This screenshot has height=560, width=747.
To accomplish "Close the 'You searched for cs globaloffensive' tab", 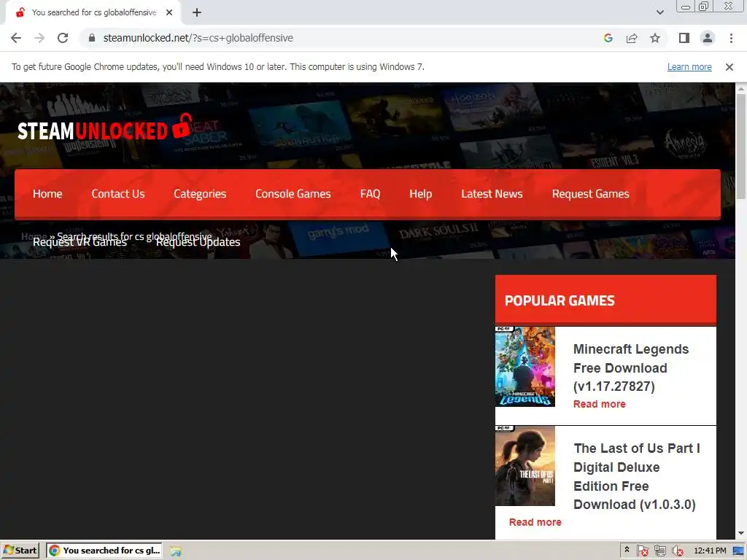I will coord(169,12).
